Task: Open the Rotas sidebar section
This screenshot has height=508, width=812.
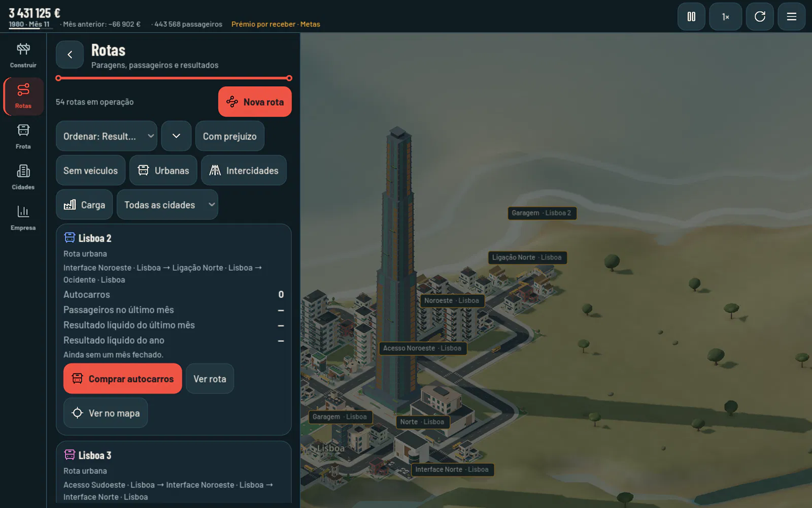Action: 23,97
